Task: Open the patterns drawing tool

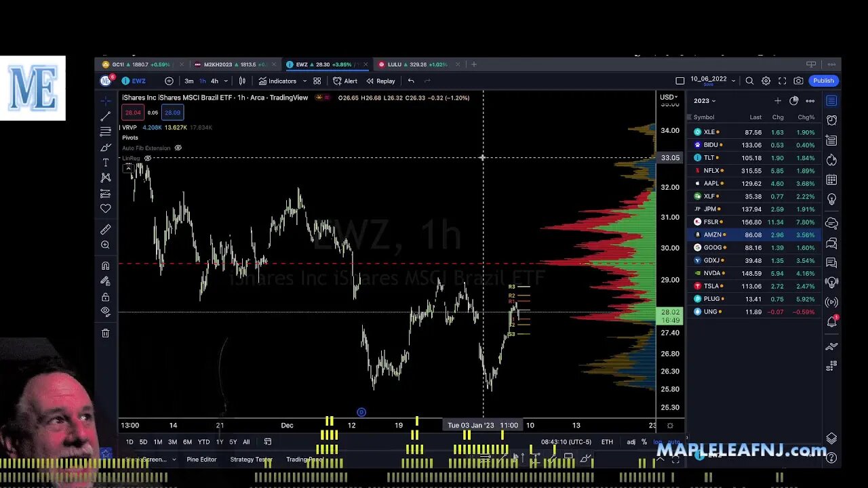Action: click(x=106, y=178)
